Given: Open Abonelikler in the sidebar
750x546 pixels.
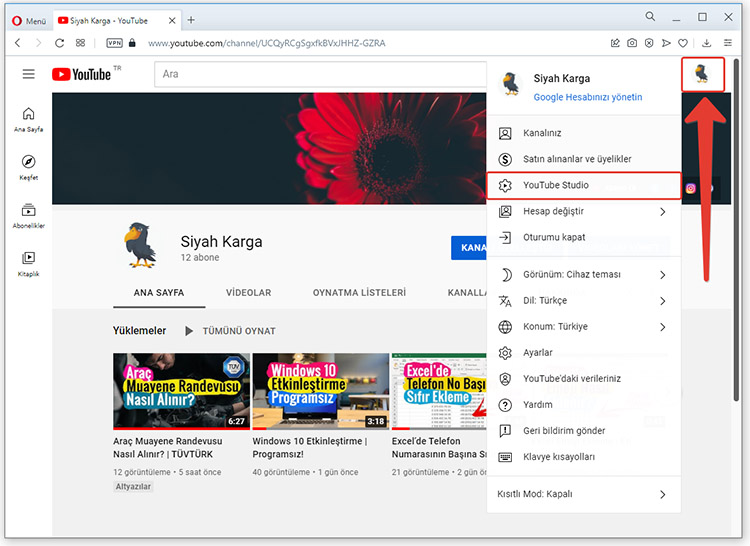Looking at the screenshot, I should (x=29, y=216).
